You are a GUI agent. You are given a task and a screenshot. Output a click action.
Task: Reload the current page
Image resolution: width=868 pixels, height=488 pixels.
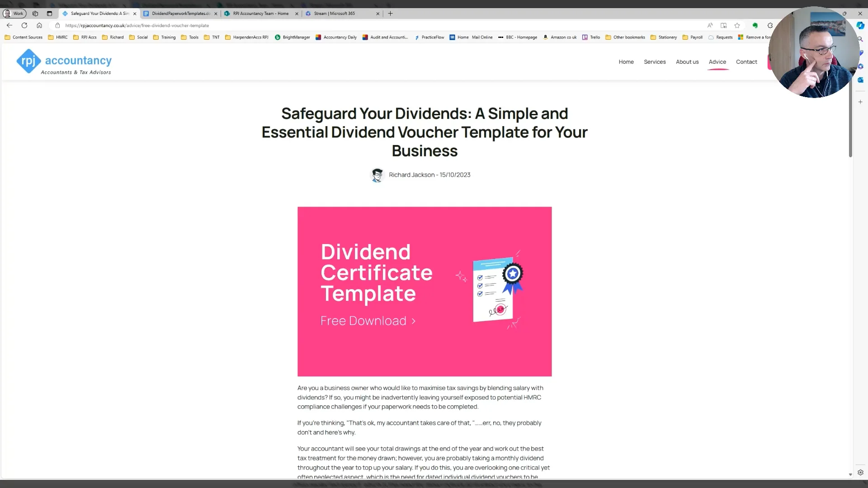point(24,25)
